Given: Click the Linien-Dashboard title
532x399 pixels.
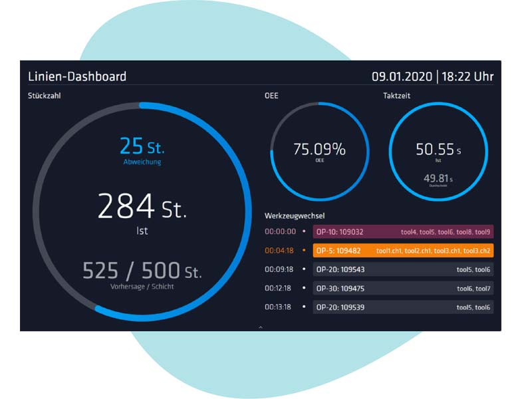Looking at the screenshot, I should pos(77,76).
